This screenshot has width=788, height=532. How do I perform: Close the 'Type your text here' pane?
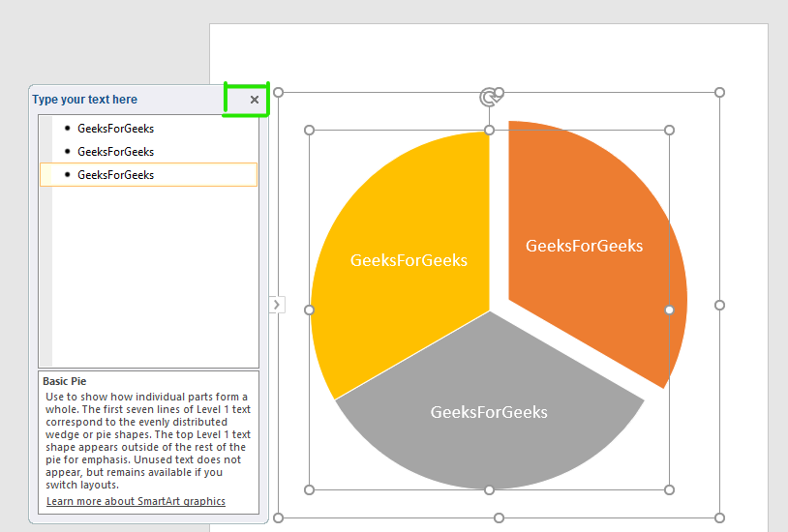coord(255,100)
